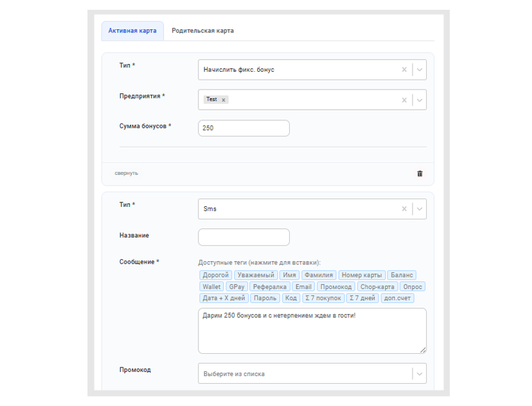
Task: Clear the Sms type selection
Action: pyautogui.click(x=404, y=209)
